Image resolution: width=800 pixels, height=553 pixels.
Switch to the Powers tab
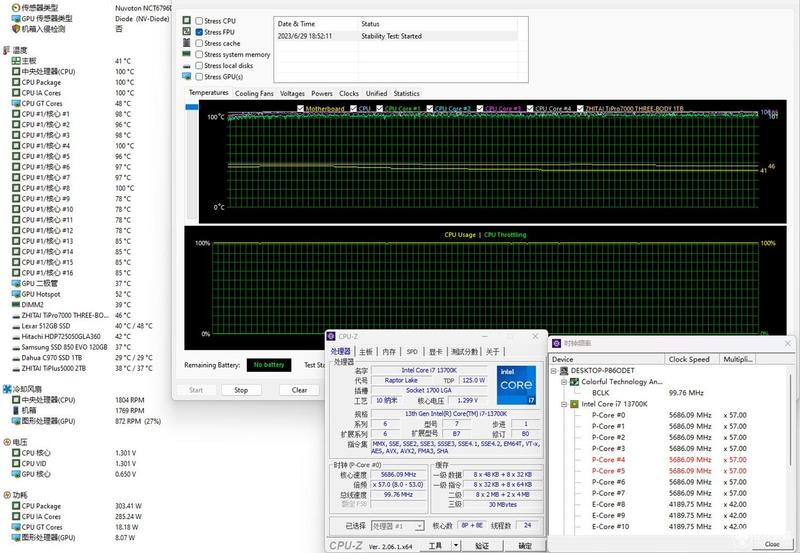tap(322, 93)
